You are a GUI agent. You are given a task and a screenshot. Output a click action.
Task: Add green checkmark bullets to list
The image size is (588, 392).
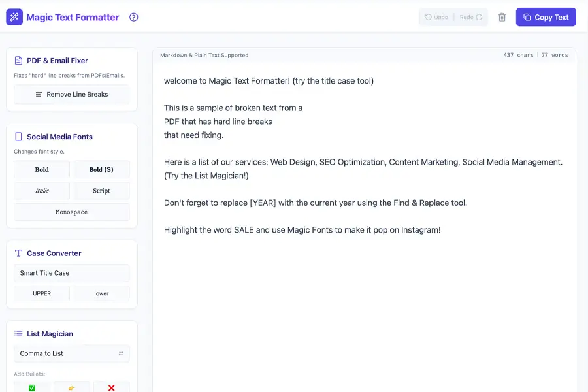(32, 387)
